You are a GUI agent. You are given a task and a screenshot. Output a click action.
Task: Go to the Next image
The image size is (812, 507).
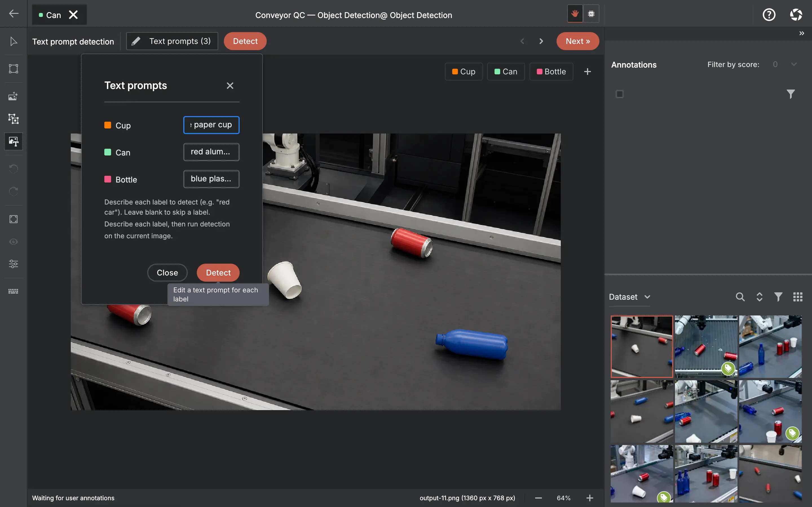[x=577, y=41]
